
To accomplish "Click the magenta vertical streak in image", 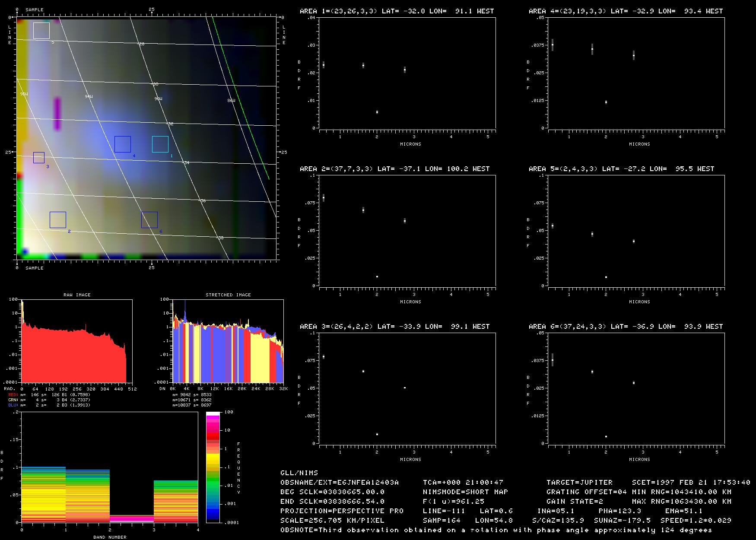I will tap(57, 114).
